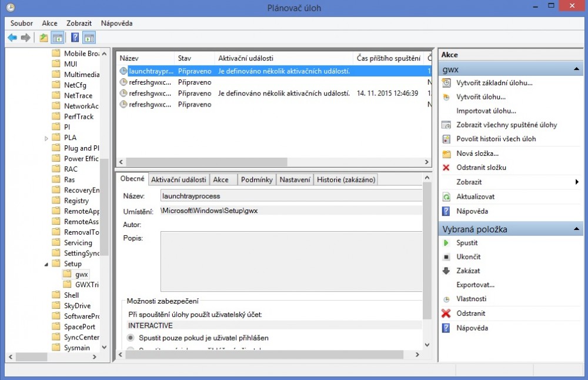The width and height of the screenshot is (588, 380).
Task: Collapse the Setup folder tree node
Action: (47, 264)
